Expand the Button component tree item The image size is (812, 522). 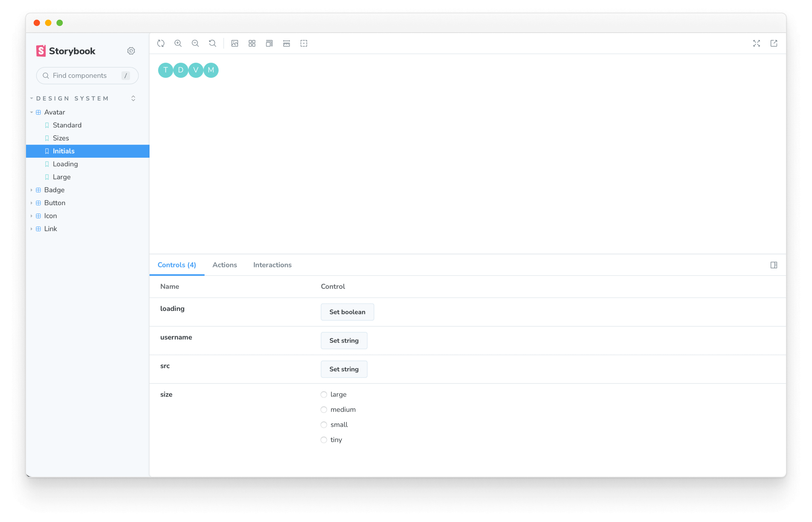coord(33,203)
